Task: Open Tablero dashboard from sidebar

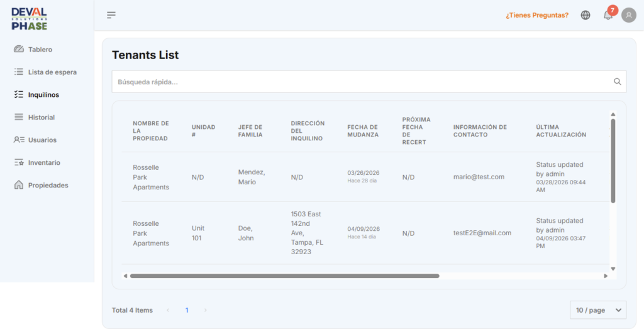Action: point(40,50)
